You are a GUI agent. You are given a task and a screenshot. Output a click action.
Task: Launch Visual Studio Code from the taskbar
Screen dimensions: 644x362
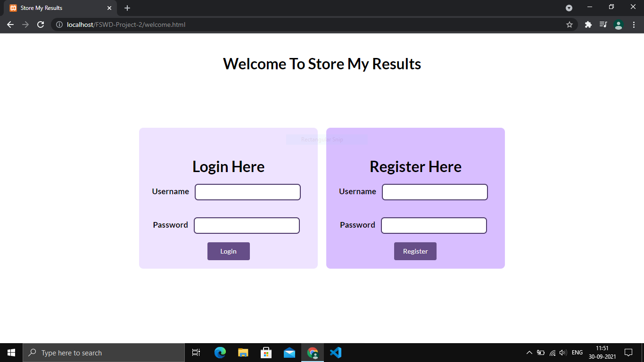(x=336, y=352)
